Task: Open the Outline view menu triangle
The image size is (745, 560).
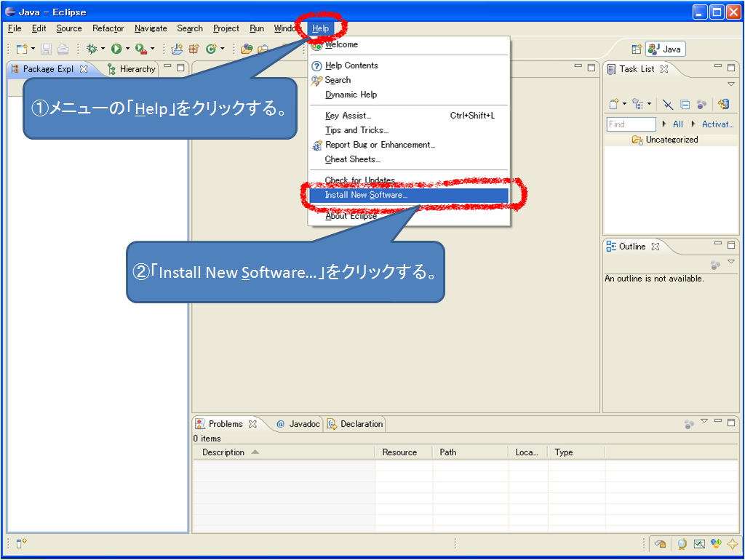Action: pyautogui.click(x=731, y=262)
